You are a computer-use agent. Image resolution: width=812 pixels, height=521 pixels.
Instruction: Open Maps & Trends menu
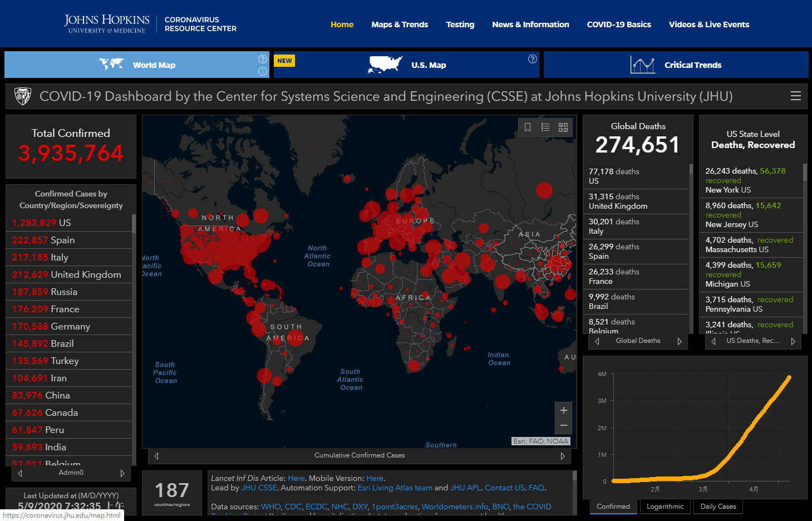(x=400, y=24)
